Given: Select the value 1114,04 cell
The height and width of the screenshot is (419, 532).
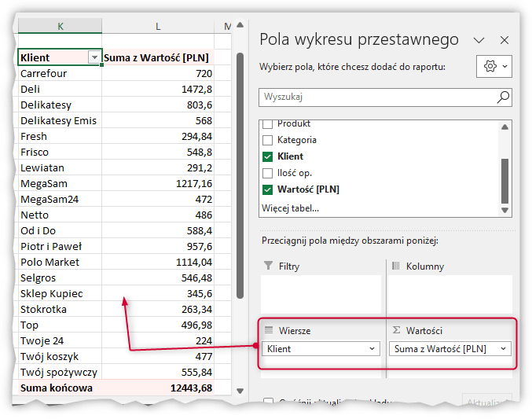Looking at the screenshot, I should coord(158,262).
